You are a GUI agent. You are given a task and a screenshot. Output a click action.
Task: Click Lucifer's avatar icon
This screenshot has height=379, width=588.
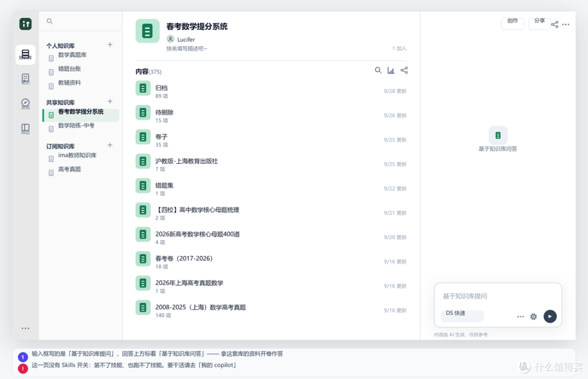170,39
